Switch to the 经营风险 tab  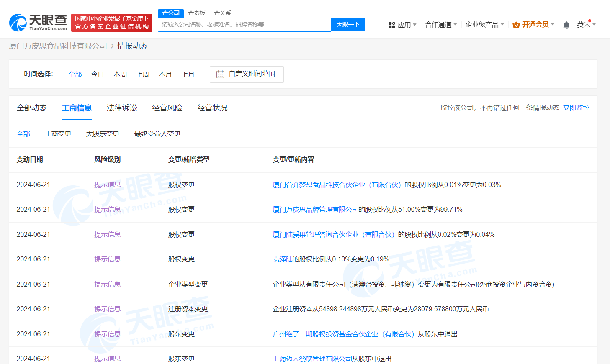(x=167, y=108)
